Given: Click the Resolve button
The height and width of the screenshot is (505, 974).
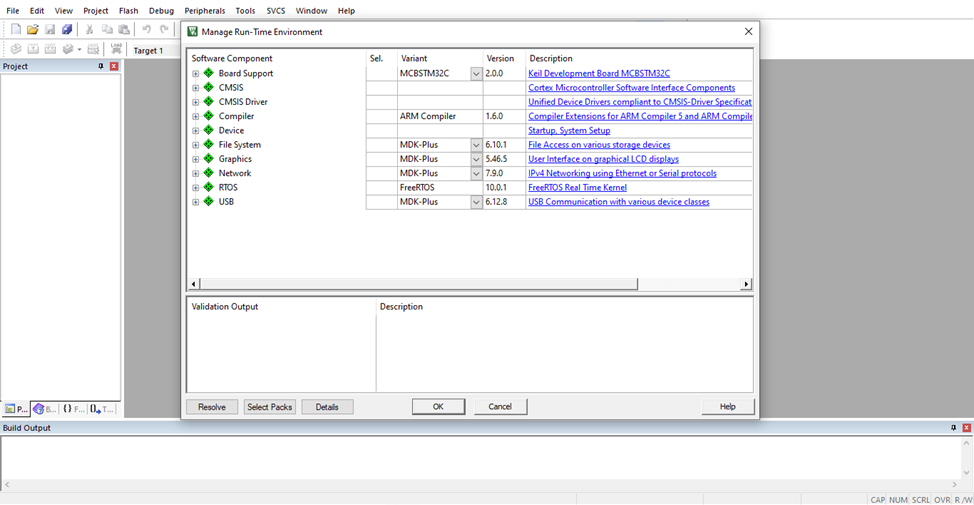Looking at the screenshot, I should pos(212,407).
